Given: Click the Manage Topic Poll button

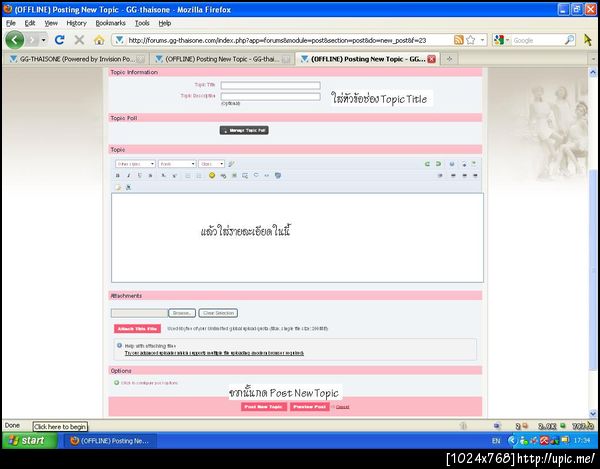Looking at the screenshot, I should click(x=244, y=130).
